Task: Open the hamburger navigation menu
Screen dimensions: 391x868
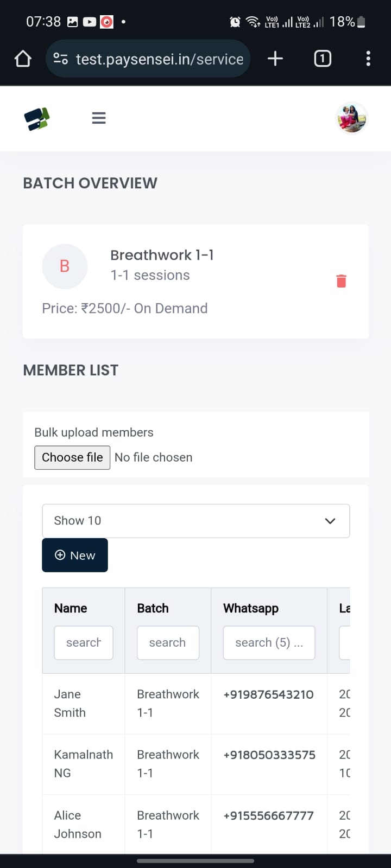Action: [x=99, y=118]
